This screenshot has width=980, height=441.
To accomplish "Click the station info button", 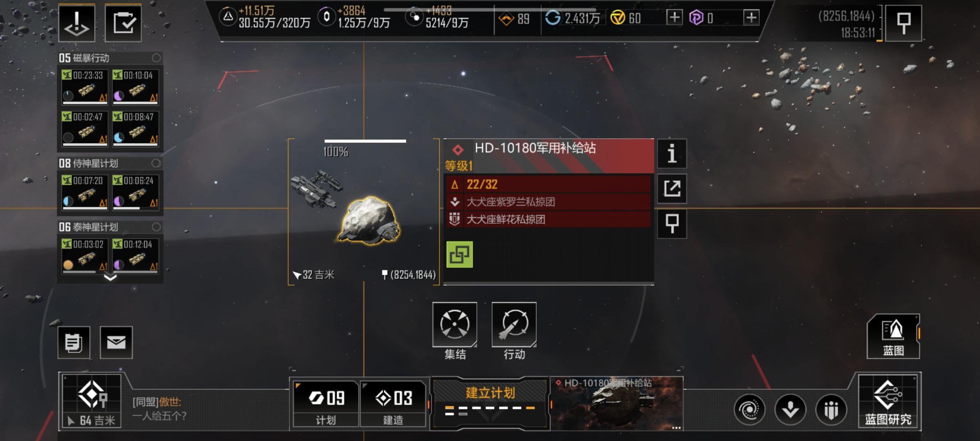I will (x=672, y=154).
